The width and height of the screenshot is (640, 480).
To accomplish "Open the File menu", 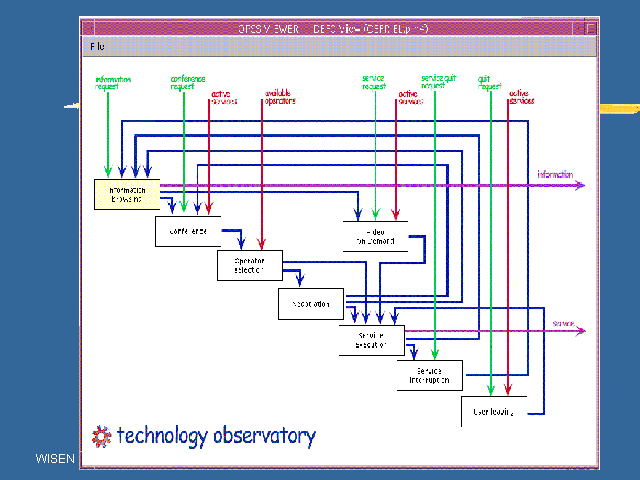I will pos(97,46).
